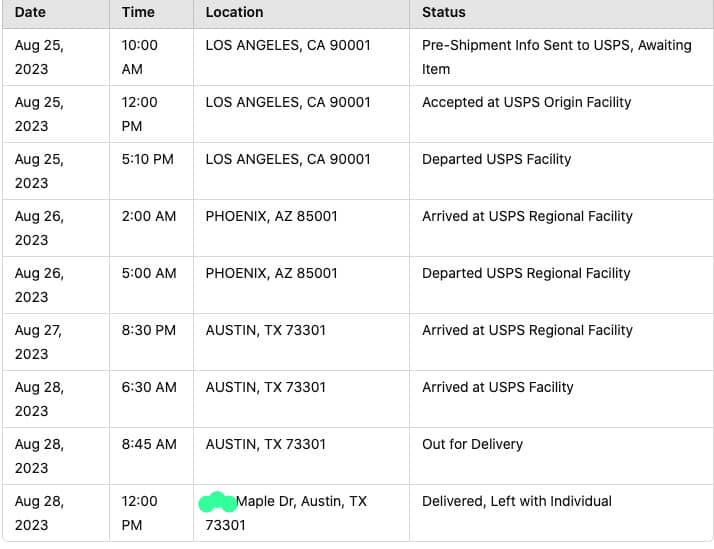The height and width of the screenshot is (549, 714).
Task: Click the Maple Dr delivery address
Action: click(x=300, y=501)
